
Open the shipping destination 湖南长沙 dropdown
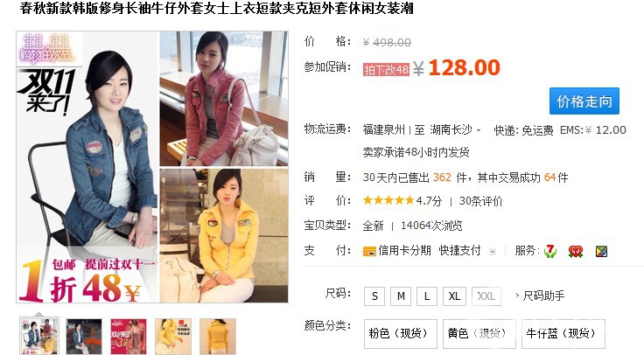[x=455, y=130]
